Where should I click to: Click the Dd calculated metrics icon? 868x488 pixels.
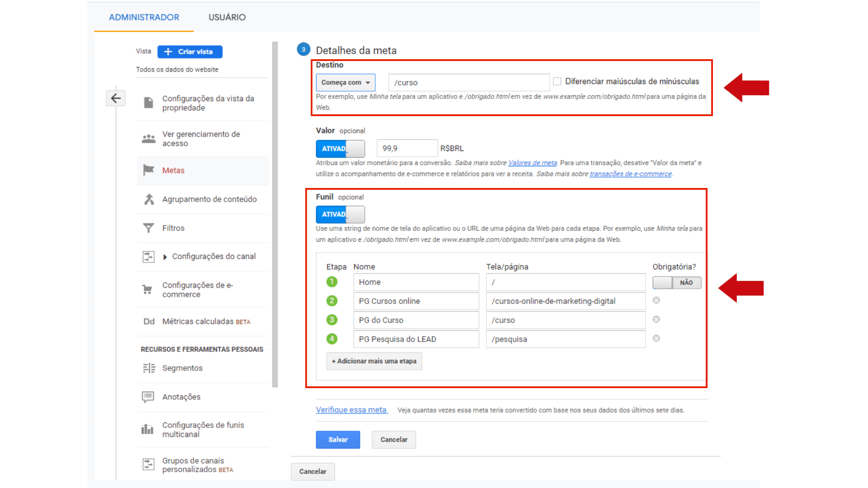point(149,321)
